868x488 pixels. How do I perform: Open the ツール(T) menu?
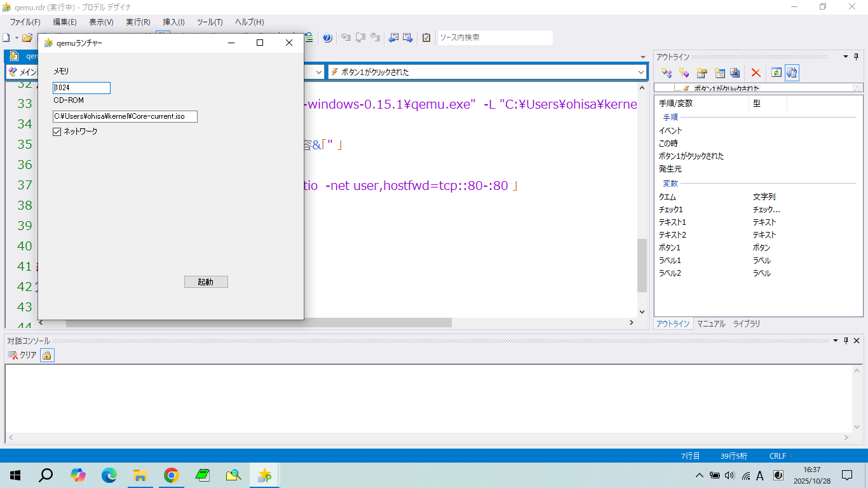click(209, 22)
